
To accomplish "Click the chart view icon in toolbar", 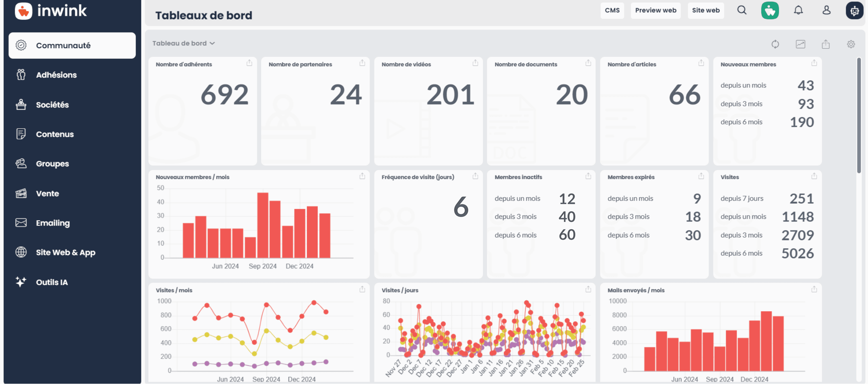I will point(800,44).
